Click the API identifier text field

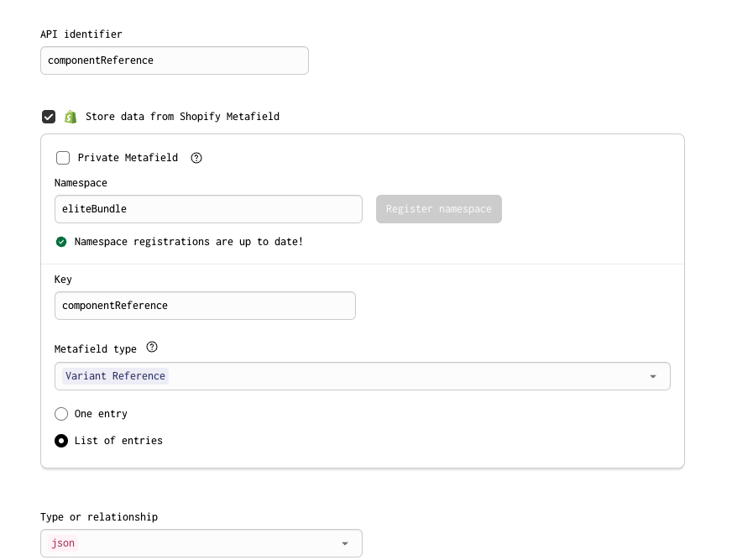point(175,60)
